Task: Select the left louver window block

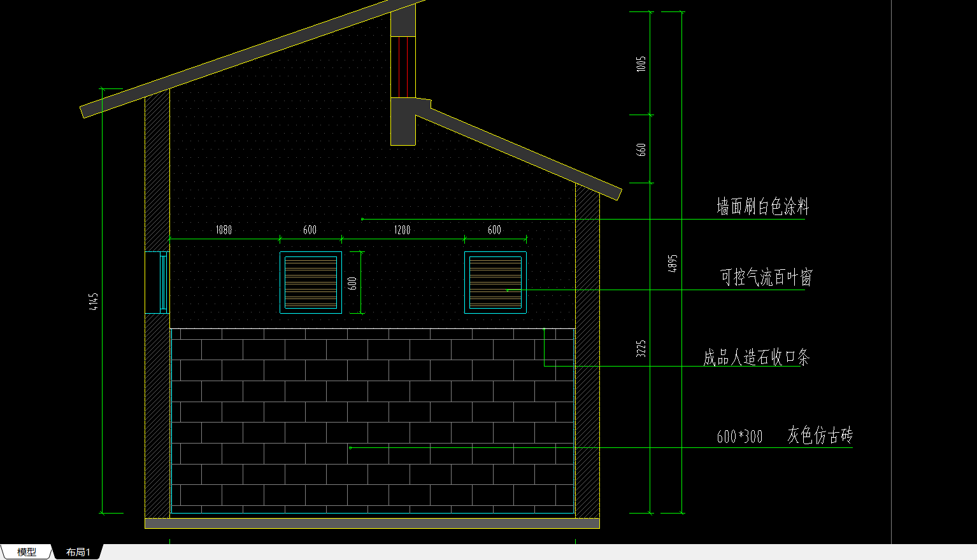Action: [x=311, y=283]
